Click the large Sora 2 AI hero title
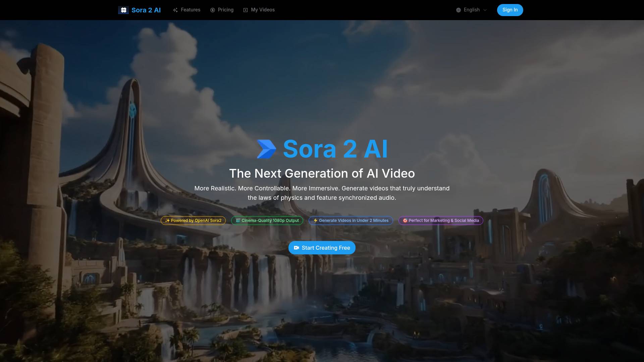 (335, 149)
